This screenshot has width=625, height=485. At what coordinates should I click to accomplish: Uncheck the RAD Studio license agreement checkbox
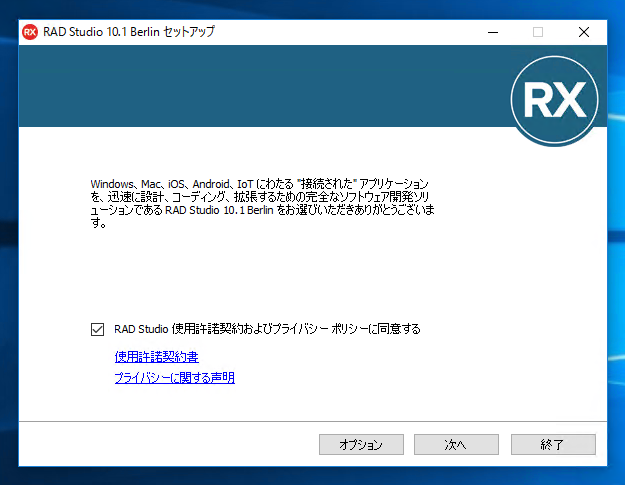coord(97,330)
